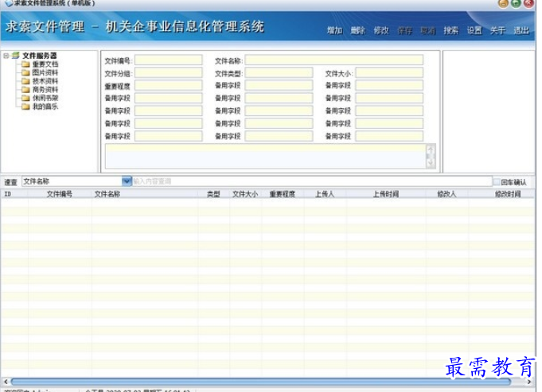
Task: Click remarks area scroll up arrow
Action: point(431,150)
